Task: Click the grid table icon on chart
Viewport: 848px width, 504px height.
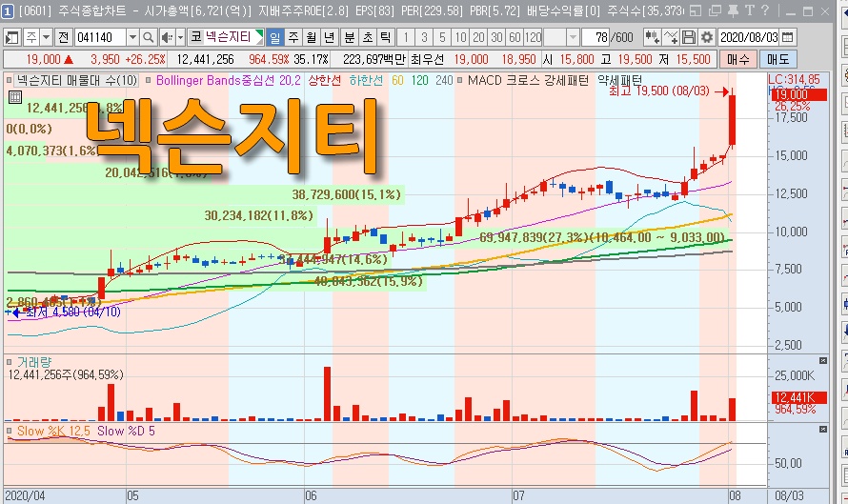Action: tap(15, 97)
